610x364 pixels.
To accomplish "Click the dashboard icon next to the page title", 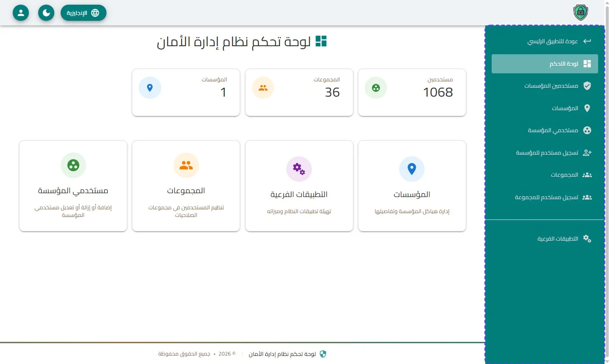I will (x=321, y=41).
